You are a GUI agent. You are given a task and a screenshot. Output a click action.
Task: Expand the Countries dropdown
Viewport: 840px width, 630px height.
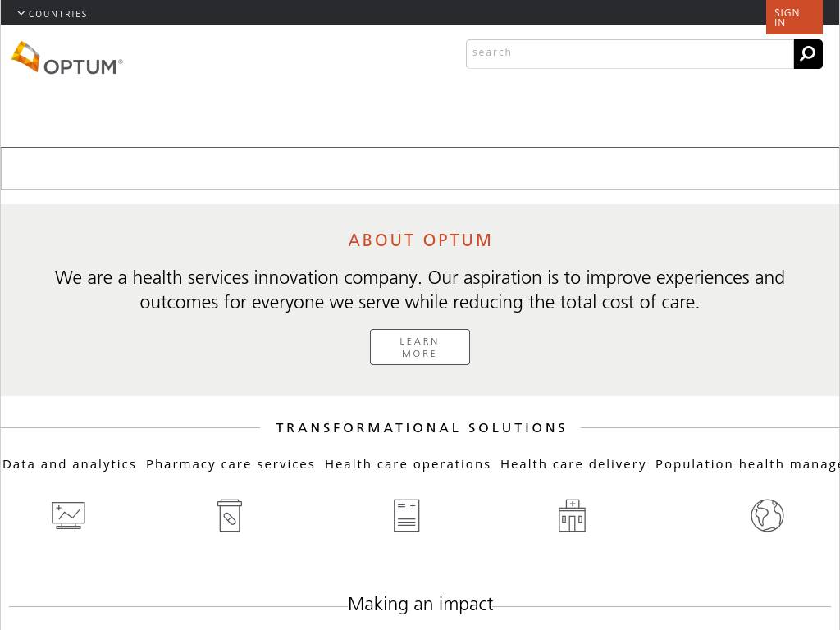52,14
